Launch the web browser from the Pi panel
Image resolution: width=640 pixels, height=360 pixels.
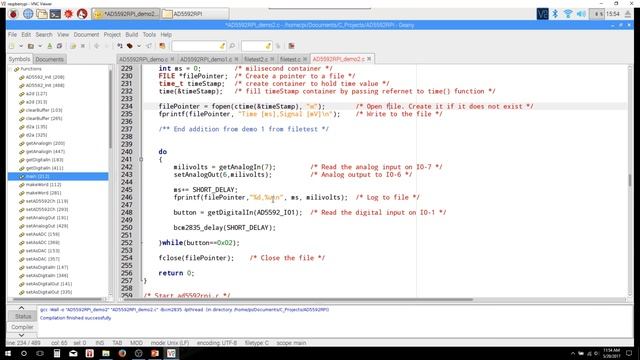pos(28,14)
